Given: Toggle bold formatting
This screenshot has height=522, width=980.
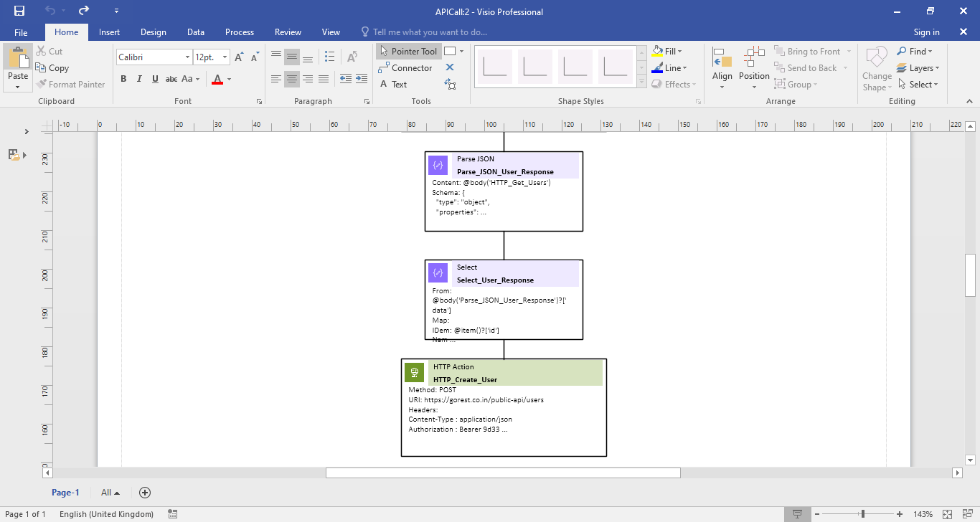Looking at the screenshot, I should click(x=123, y=79).
